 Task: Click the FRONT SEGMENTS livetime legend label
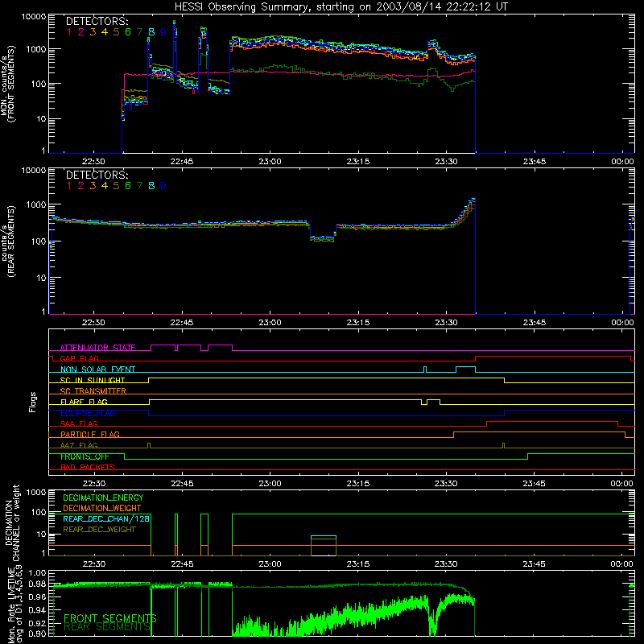click(x=110, y=618)
